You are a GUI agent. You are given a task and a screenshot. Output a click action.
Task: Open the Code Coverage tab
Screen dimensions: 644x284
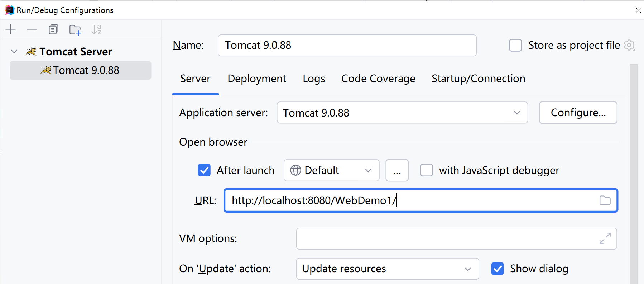(378, 79)
